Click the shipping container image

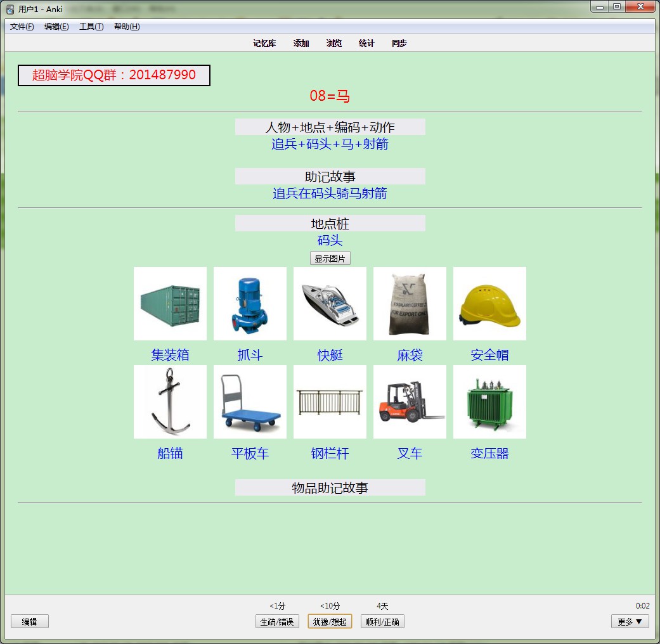coord(170,304)
